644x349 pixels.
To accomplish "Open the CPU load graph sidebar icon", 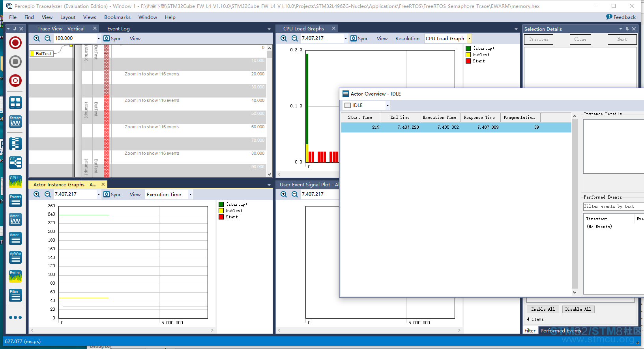I will 15,182.
